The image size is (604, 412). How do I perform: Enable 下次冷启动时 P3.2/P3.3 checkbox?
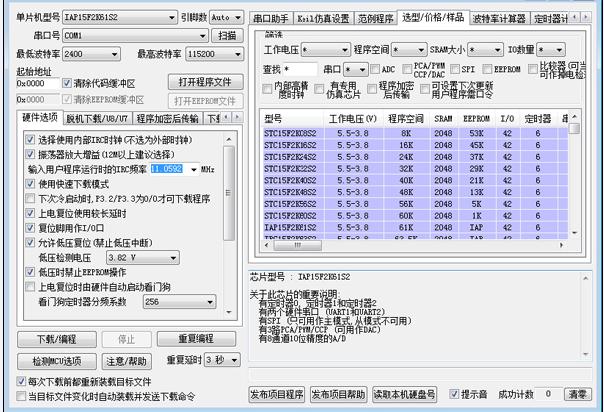pos(30,199)
